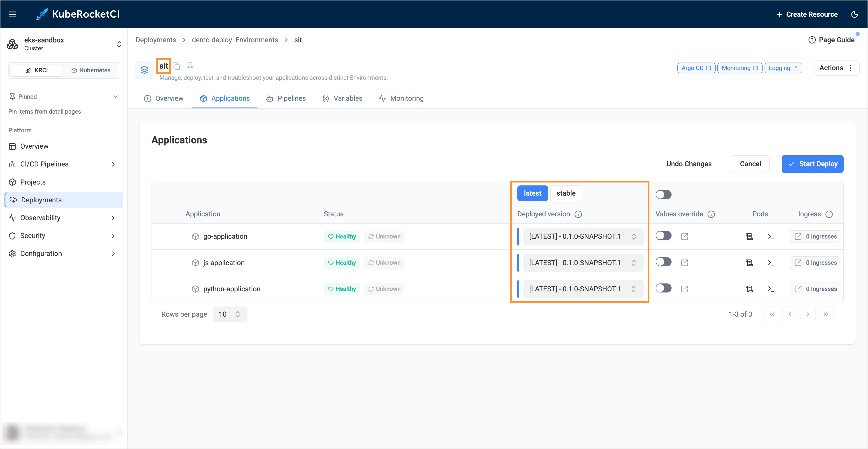The width and height of the screenshot is (868, 449).
Task: Switch to Overview tab
Action: click(163, 98)
